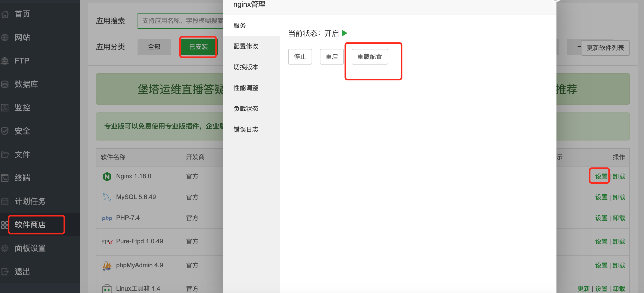Click the Nginx logo icon

tap(107, 177)
